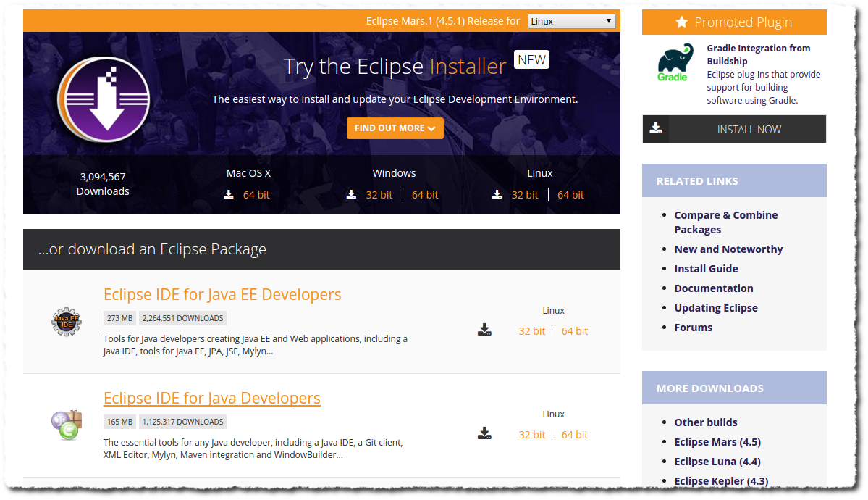Download the Linux 32 bit installer

525,195
